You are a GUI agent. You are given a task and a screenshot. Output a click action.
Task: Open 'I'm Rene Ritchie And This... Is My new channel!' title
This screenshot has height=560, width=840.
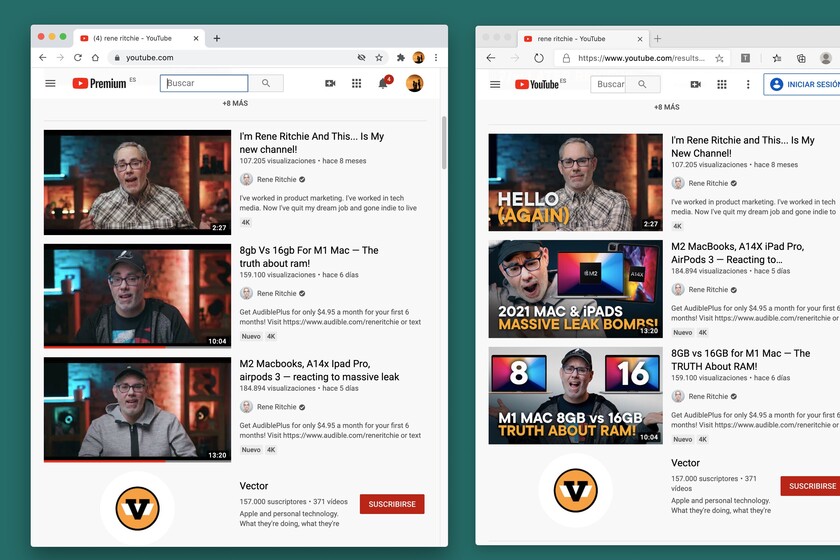pos(312,143)
